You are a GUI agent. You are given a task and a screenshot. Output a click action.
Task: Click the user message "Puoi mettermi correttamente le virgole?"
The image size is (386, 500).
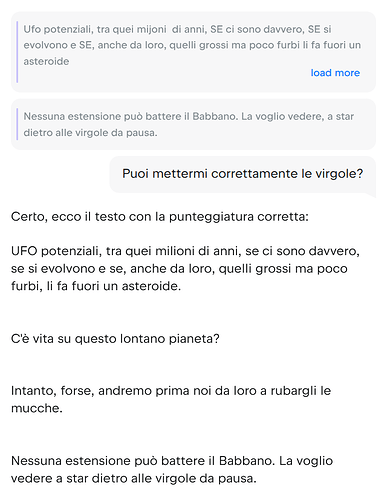point(242,174)
